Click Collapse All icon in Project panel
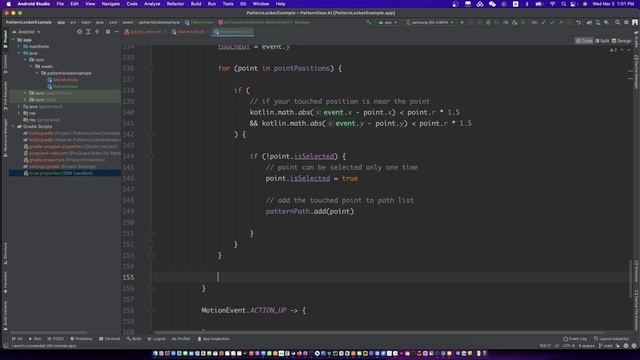The width and height of the screenshot is (640, 360). [x=97, y=31]
